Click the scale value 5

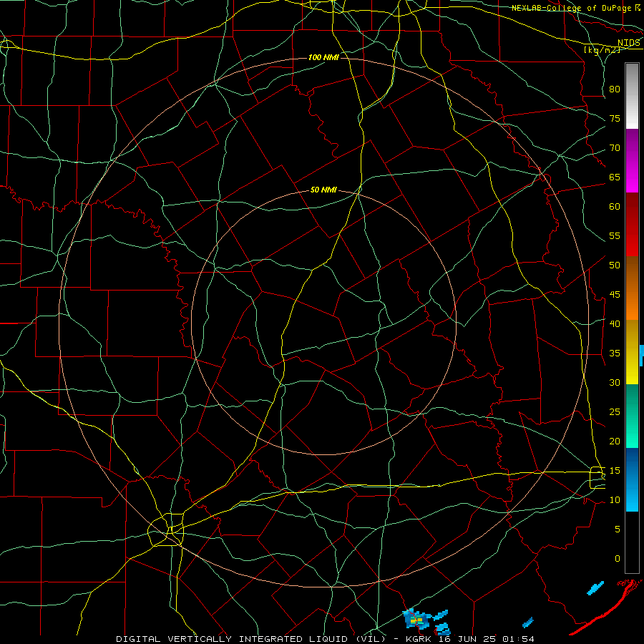click(x=618, y=530)
